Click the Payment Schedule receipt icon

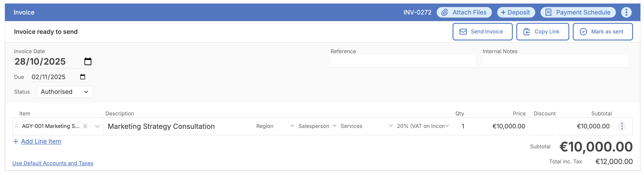click(x=548, y=12)
